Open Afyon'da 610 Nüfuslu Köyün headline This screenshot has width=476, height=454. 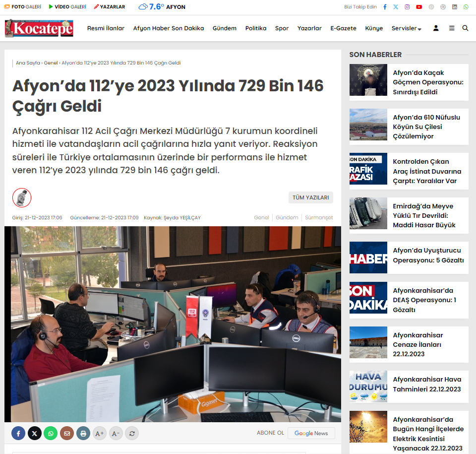(x=426, y=127)
